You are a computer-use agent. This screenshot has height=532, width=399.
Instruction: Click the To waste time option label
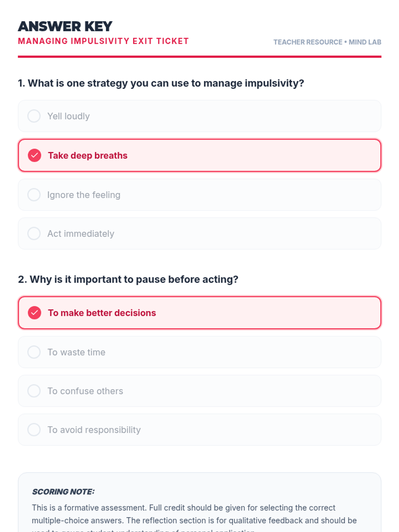(x=76, y=352)
